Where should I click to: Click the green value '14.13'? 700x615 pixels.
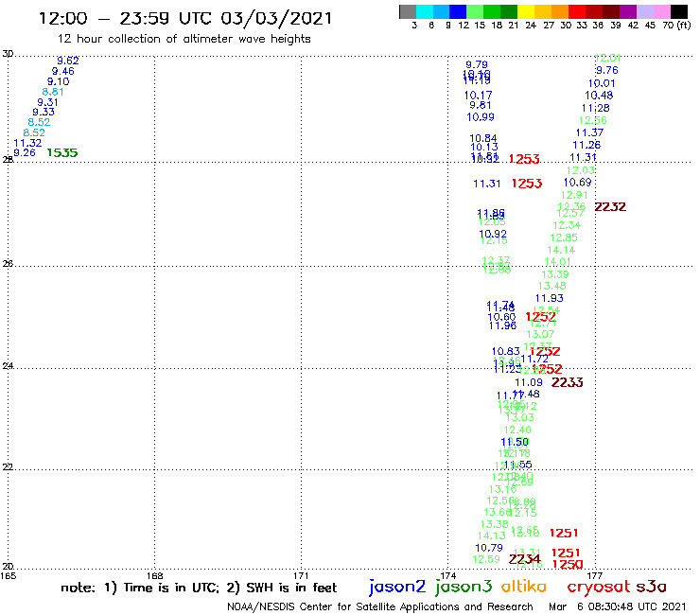tap(492, 536)
